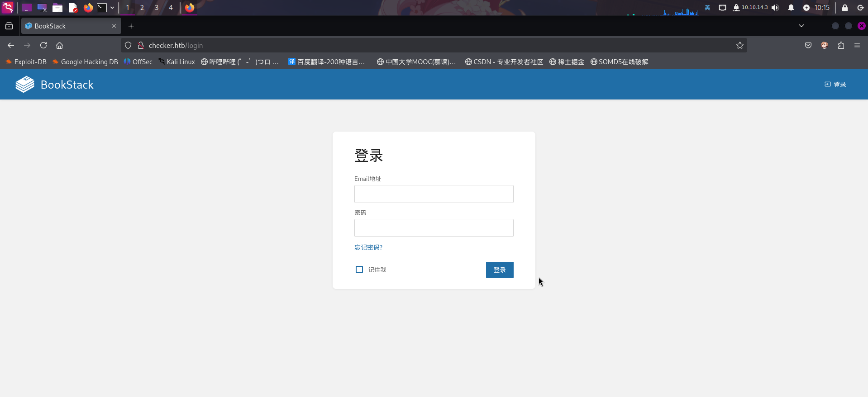Submit with the blue 登录 button

[x=500, y=270]
